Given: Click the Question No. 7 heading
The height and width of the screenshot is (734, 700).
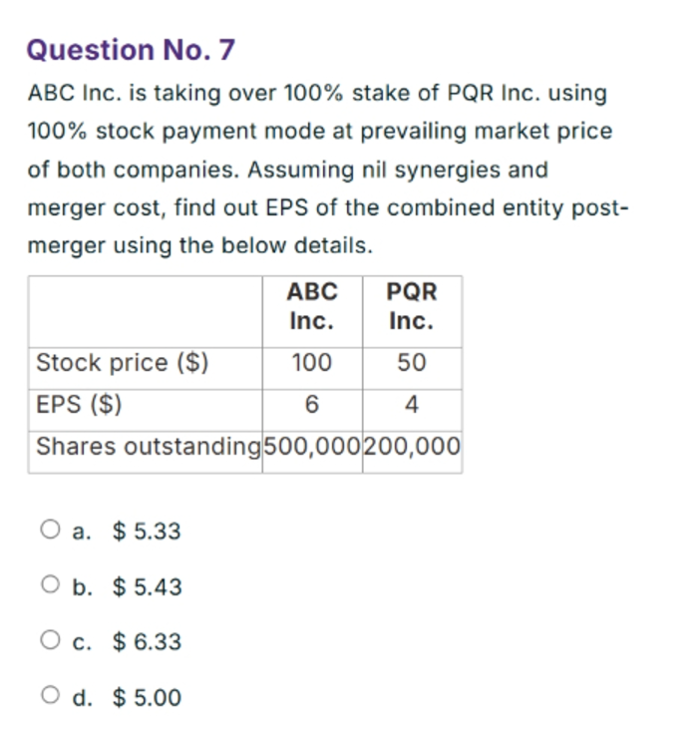Looking at the screenshot, I should point(131,50).
